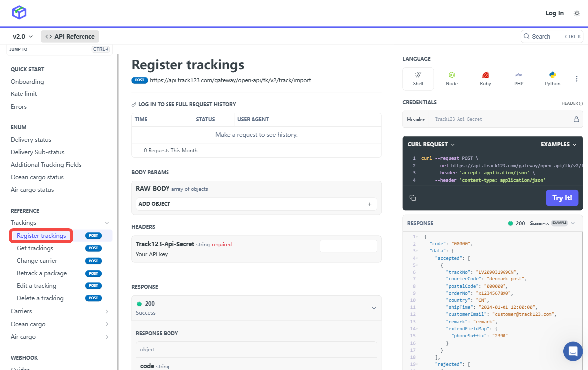Select Edit a tracking endpoint

click(x=36, y=286)
